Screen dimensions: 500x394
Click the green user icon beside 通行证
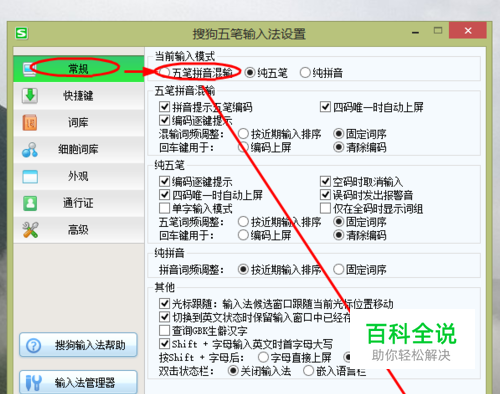click(30, 203)
